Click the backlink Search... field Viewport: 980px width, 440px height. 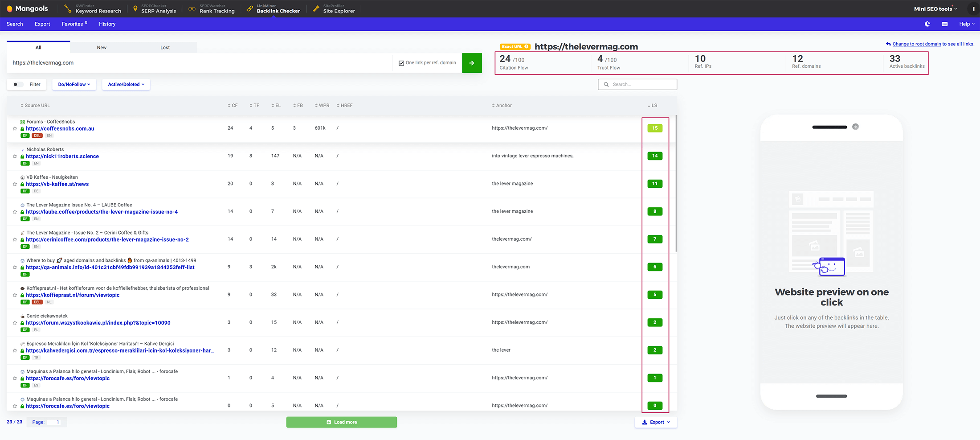click(x=637, y=84)
